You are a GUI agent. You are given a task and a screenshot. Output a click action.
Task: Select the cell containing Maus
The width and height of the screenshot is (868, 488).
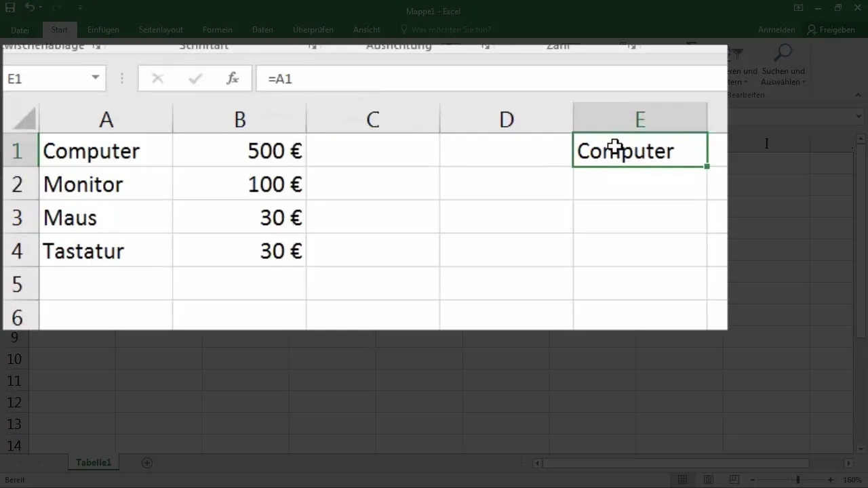coord(106,217)
